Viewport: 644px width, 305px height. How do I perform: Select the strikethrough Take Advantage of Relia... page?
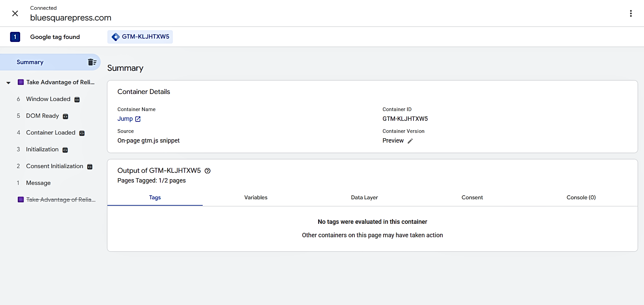click(x=60, y=200)
